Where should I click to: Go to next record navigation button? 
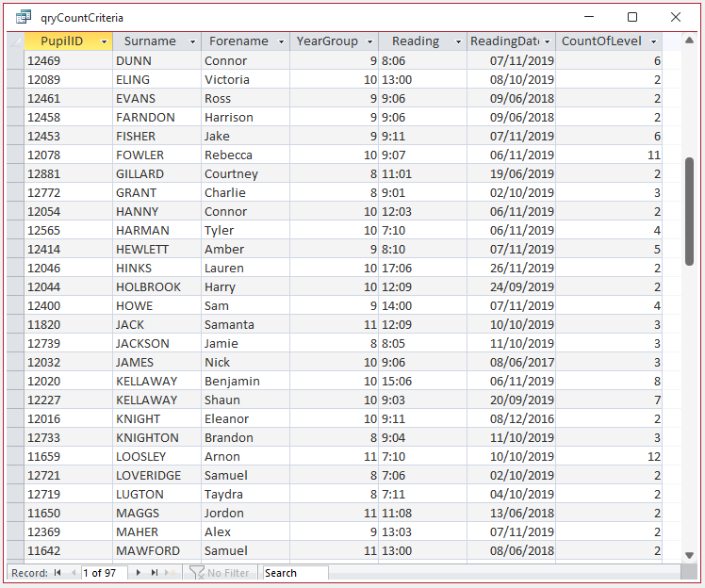pos(139,573)
